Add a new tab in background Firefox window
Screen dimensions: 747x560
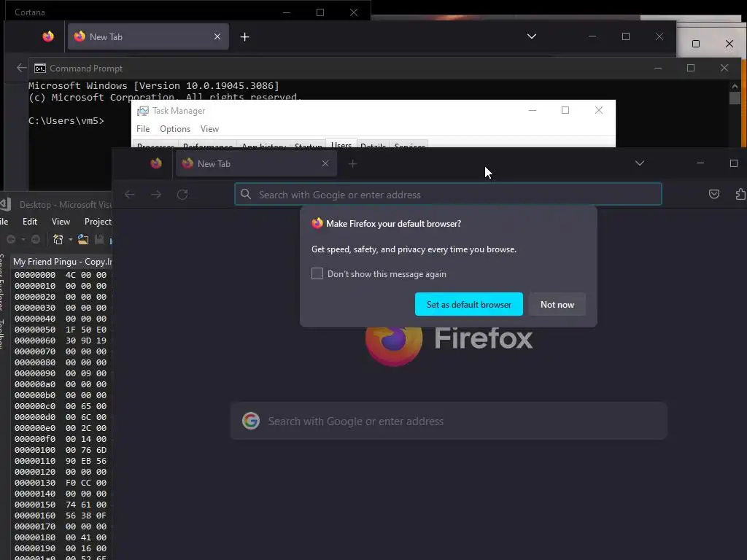[x=244, y=36]
